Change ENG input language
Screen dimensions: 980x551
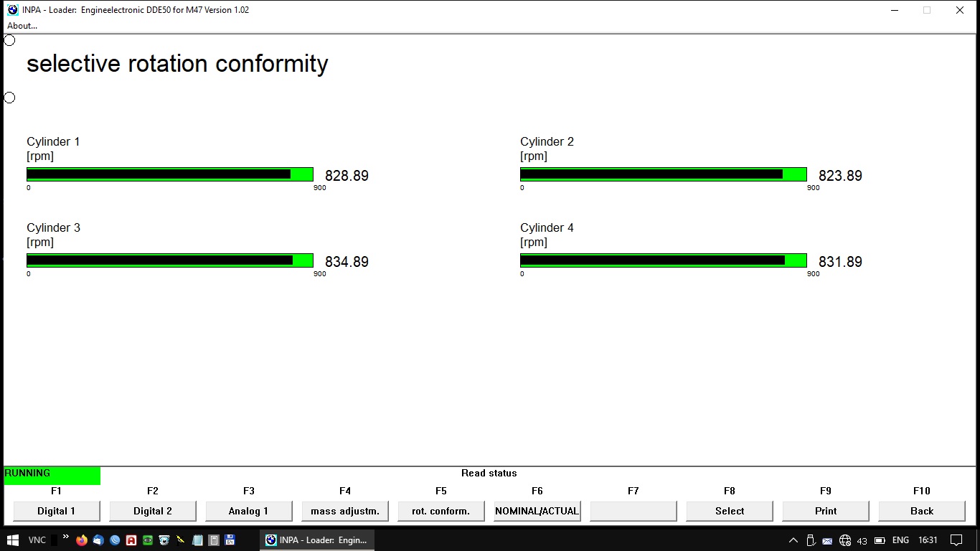[x=900, y=540]
